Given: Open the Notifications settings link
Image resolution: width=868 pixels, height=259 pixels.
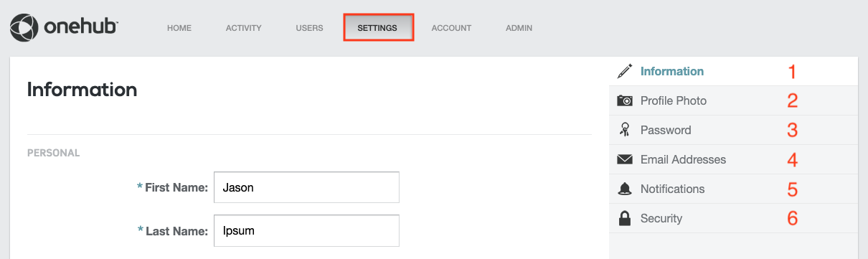Looking at the screenshot, I should click(733, 189).
